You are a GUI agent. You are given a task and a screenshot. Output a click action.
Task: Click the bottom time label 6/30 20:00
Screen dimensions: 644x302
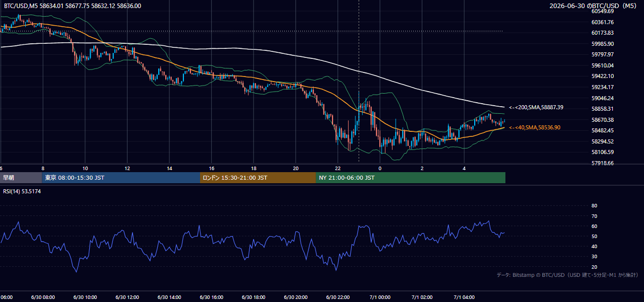[296, 297]
